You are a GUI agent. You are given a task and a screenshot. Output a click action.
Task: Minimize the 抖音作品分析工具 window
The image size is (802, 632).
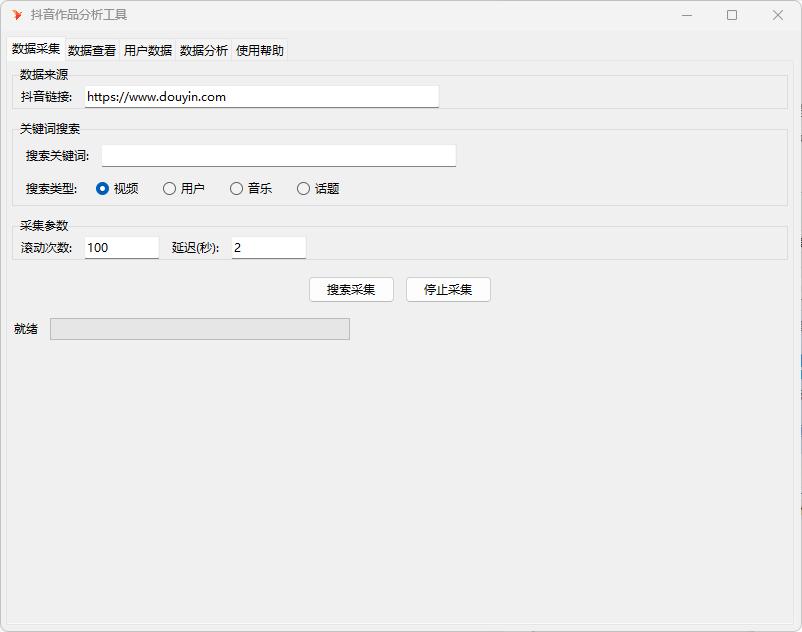687,15
